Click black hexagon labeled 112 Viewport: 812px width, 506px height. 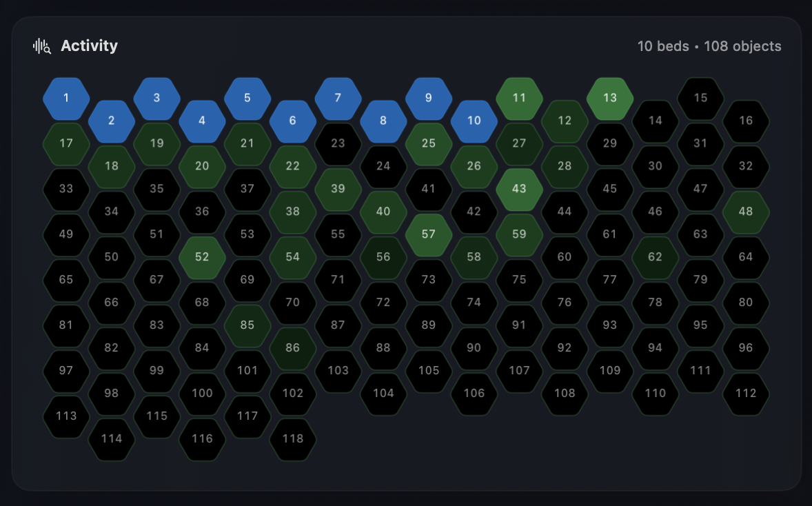[x=746, y=393]
